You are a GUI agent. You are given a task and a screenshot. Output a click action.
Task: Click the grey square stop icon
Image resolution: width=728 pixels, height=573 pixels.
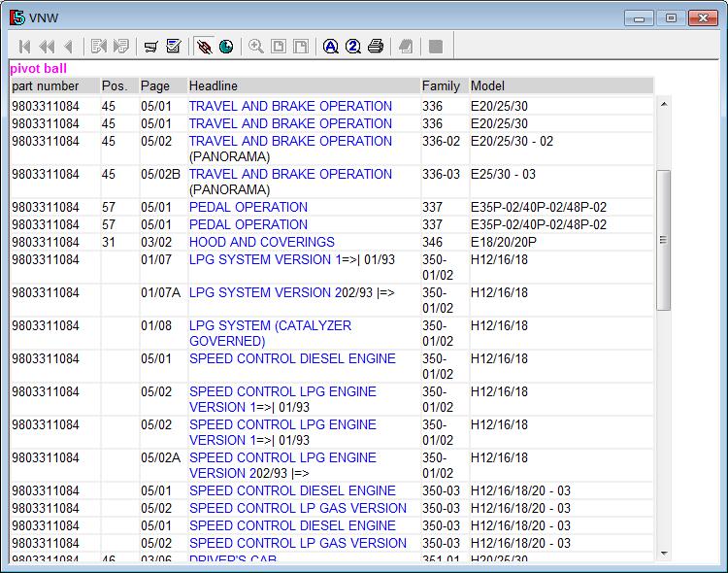click(436, 47)
